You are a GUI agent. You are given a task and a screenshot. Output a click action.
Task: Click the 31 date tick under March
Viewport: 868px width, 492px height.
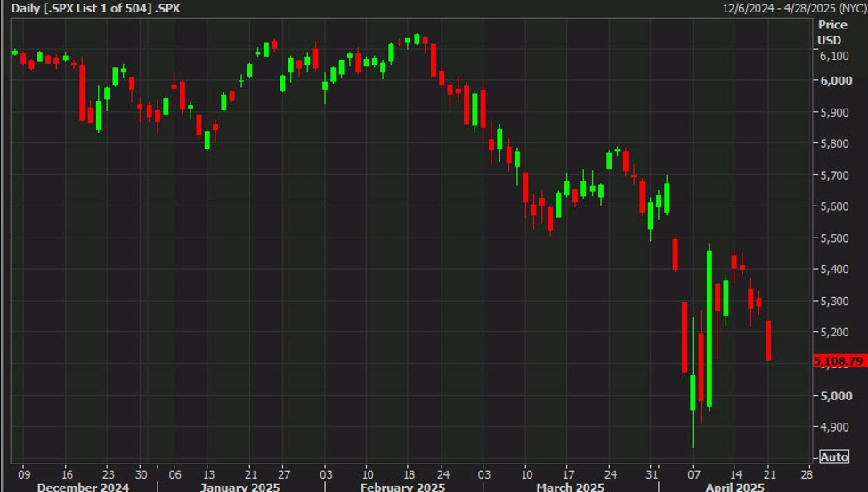coord(650,473)
